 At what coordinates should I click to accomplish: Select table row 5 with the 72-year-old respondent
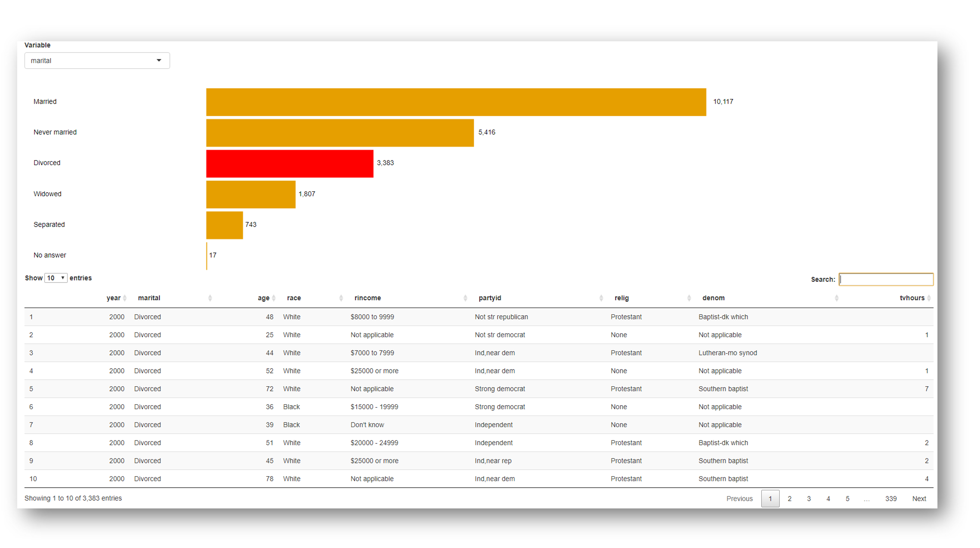[473, 388]
